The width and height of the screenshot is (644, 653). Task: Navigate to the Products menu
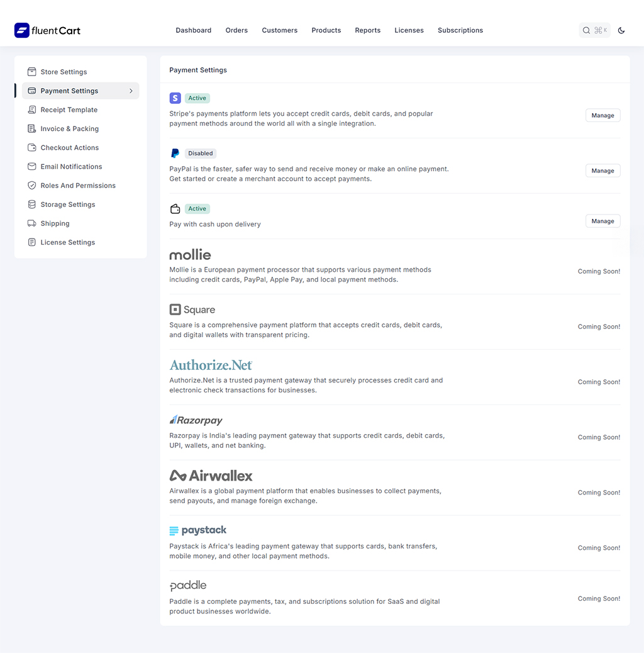326,30
